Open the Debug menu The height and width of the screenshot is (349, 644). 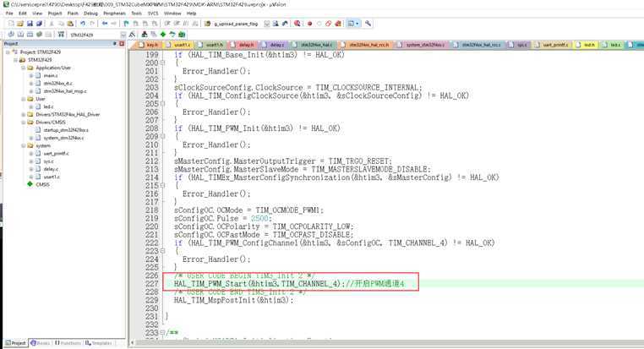[x=90, y=14]
